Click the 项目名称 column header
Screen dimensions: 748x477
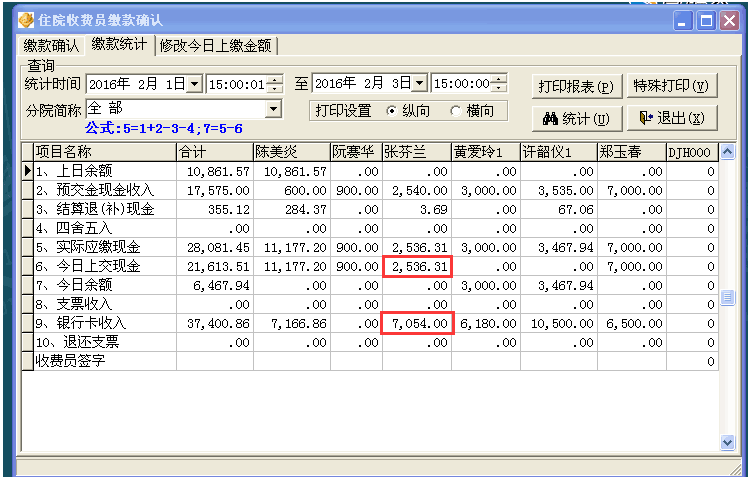(x=105, y=152)
